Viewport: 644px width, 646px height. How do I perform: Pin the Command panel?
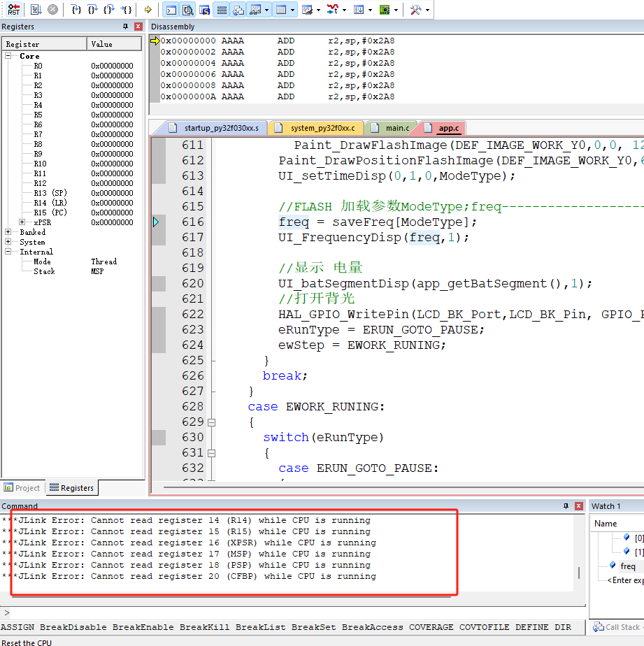point(566,506)
